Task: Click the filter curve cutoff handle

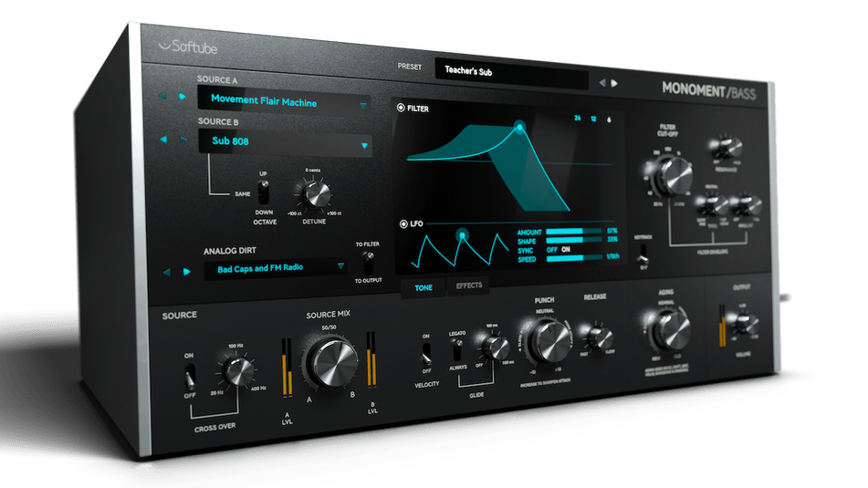Action: 519,128
